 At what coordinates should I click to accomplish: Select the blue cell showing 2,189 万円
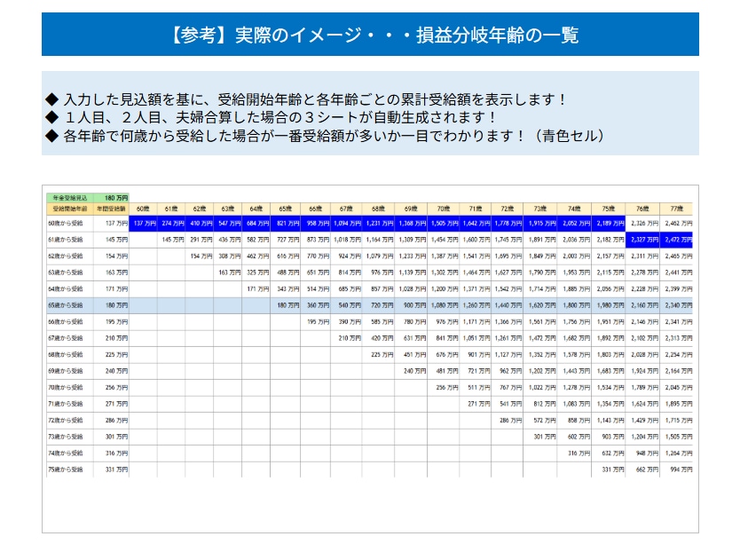(x=609, y=224)
